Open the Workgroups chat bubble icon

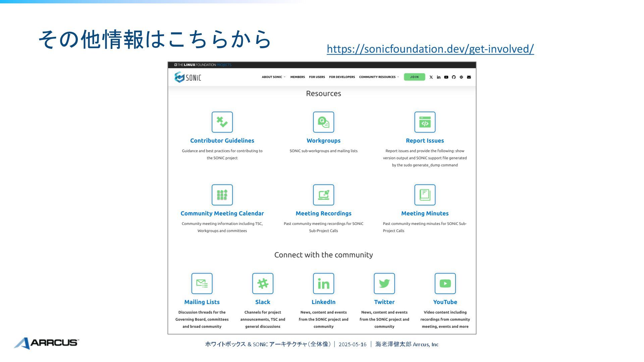(323, 122)
